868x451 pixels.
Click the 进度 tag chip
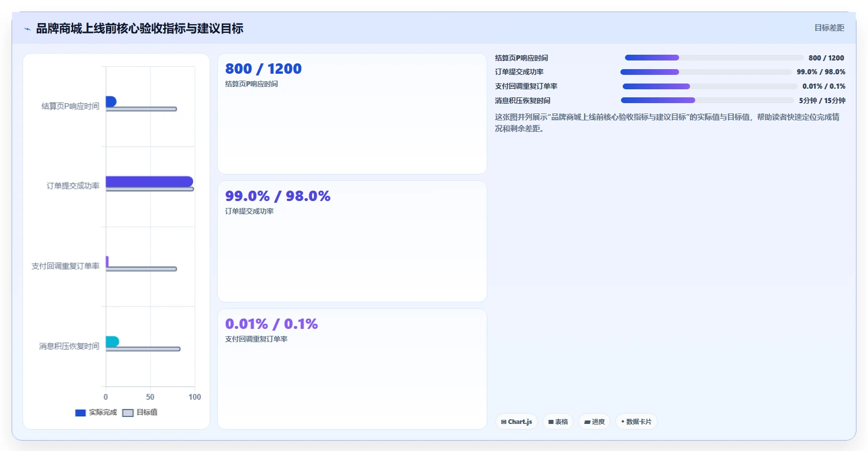pyautogui.click(x=594, y=422)
